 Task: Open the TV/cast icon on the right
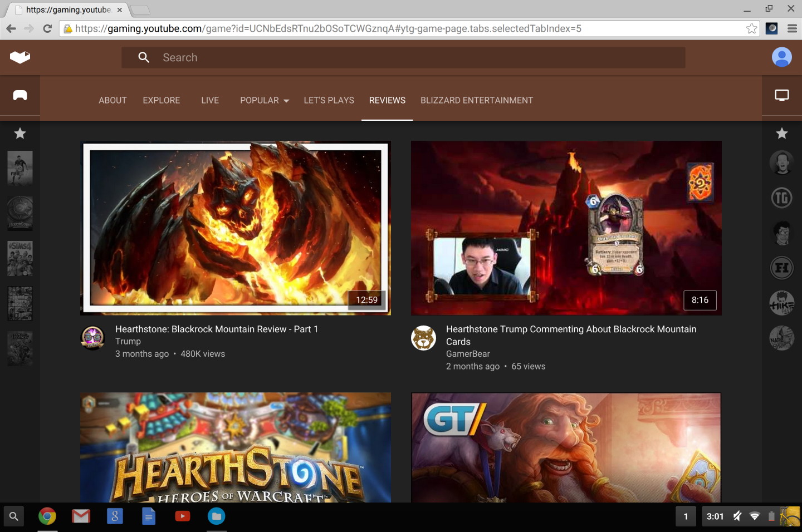click(x=781, y=95)
